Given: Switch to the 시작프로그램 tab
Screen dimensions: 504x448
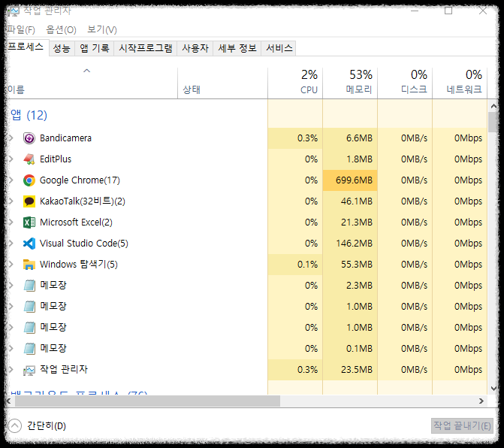Looking at the screenshot, I should [x=146, y=48].
